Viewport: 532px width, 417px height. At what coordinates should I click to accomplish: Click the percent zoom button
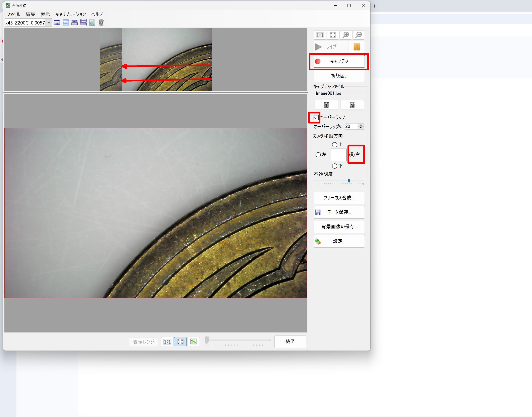click(193, 342)
